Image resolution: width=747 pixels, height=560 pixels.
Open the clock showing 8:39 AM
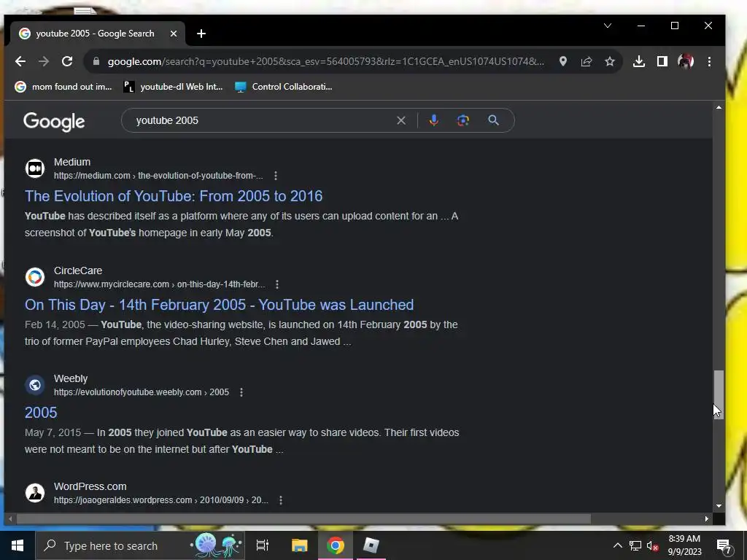point(684,545)
